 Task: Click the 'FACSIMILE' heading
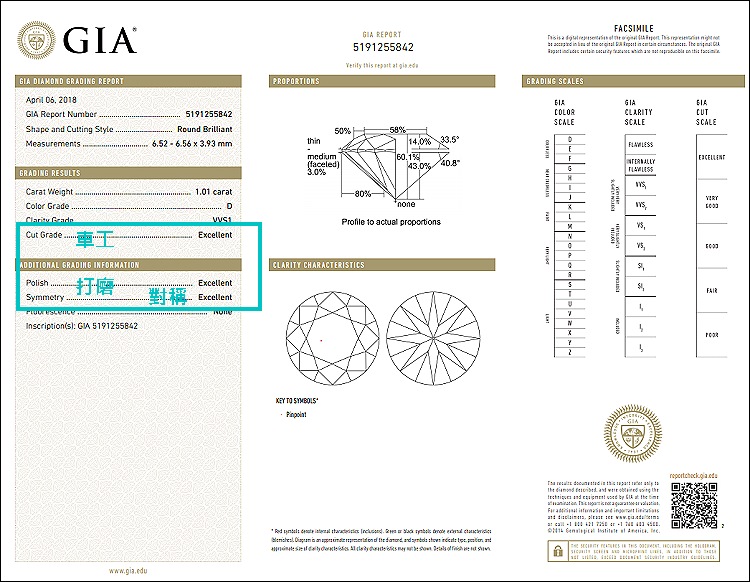click(x=634, y=29)
